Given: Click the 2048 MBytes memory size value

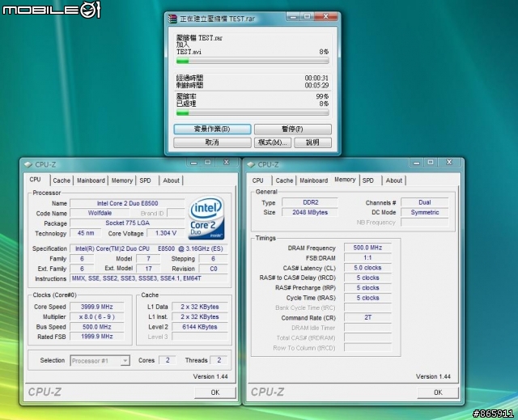Looking at the screenshot, I should point(310,212).
